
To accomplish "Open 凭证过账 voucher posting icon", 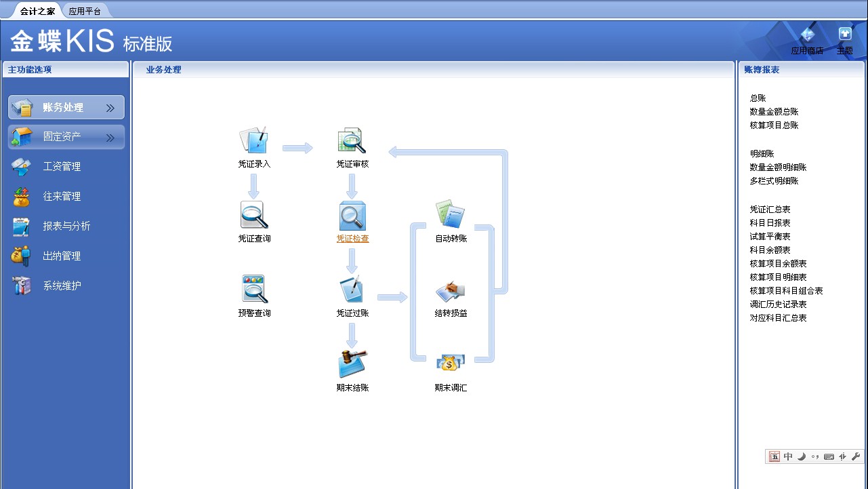I will click(352, 290).
